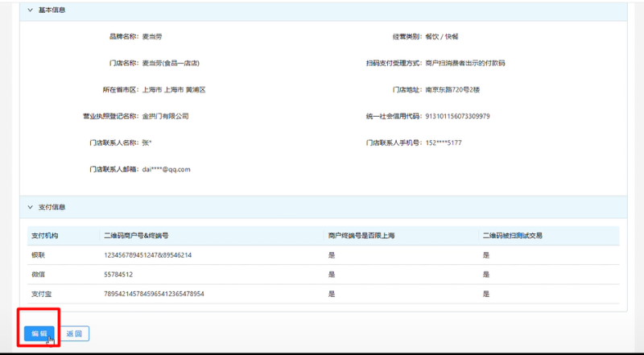Screen dimensions: 644x355
Task: Collapse the 基本信息 section chevron
Action: 31,10
